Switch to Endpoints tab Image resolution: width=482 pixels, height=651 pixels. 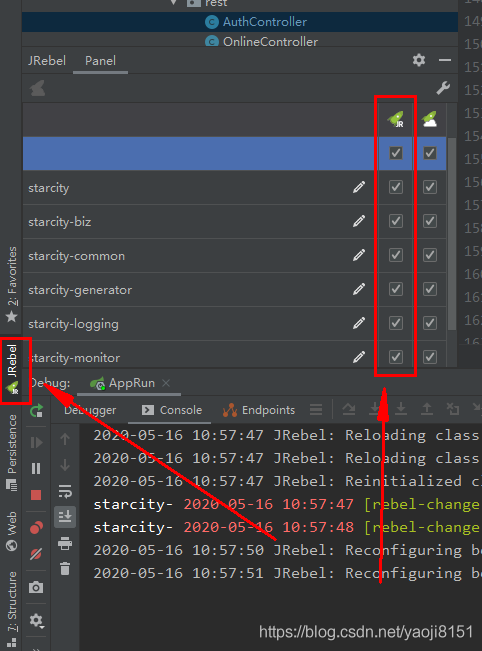(x=259, y=410)
